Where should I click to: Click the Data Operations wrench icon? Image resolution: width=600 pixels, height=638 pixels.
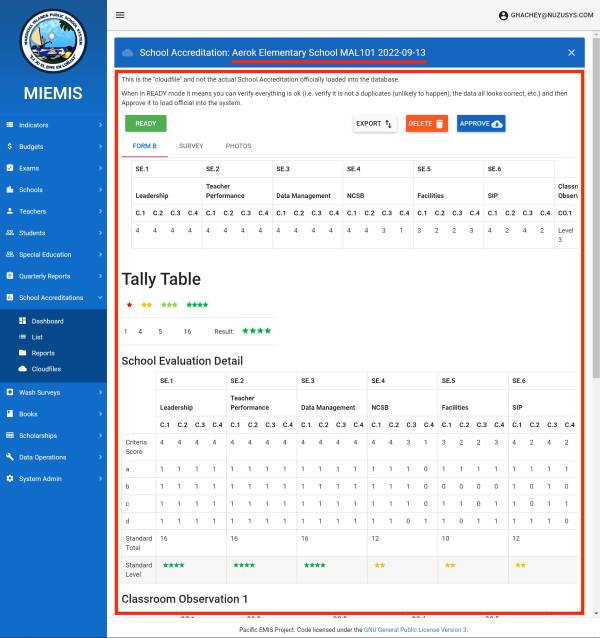click(10, 457)
